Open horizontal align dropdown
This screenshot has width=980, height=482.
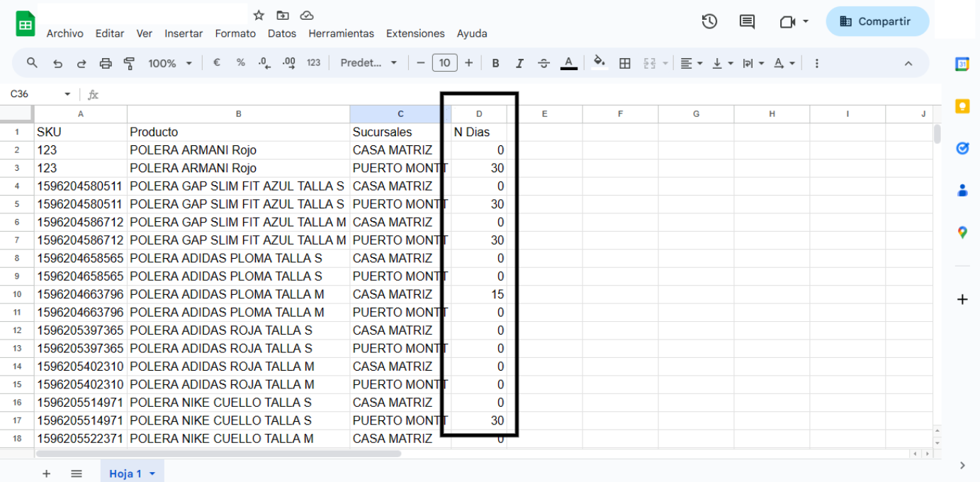click(691, 63)
